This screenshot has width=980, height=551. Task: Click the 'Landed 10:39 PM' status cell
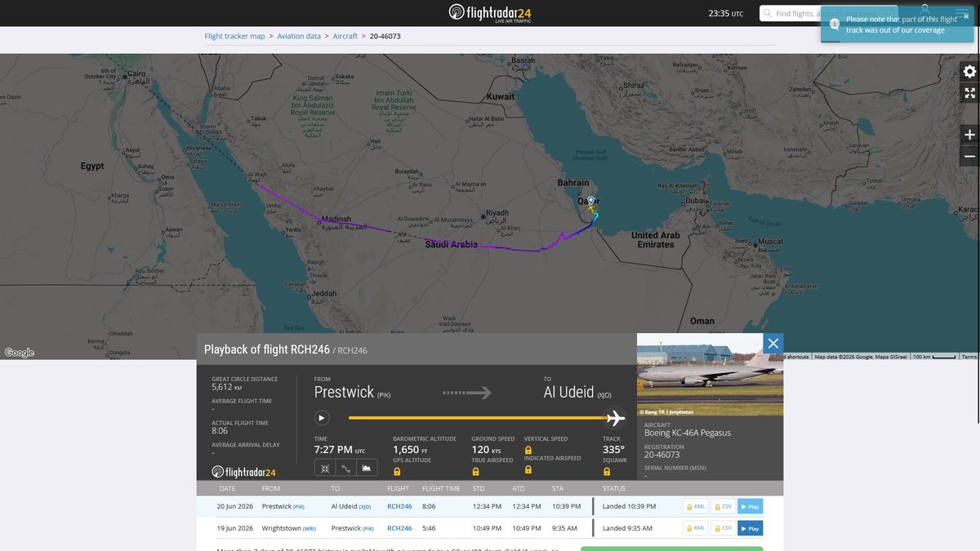[629, 506]
